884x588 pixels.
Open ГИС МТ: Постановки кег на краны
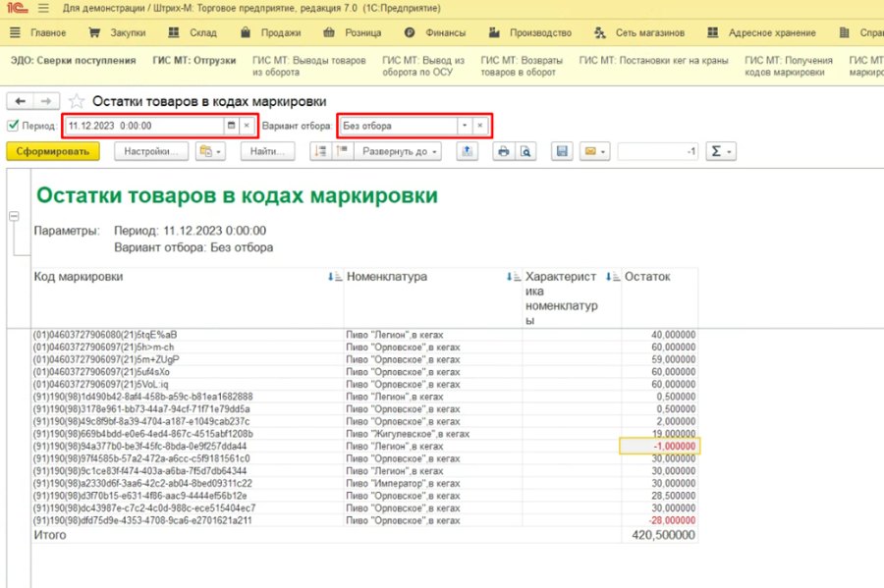point(653,60)
